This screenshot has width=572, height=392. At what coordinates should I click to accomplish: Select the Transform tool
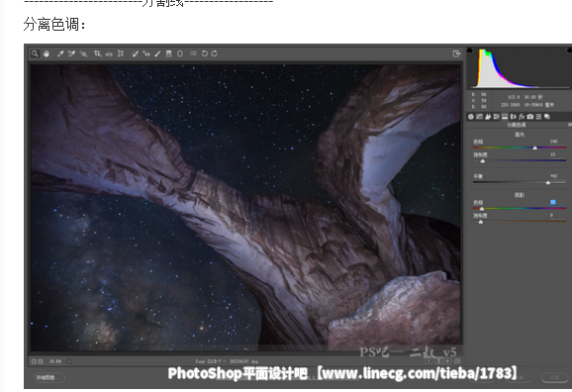(121, 53)
